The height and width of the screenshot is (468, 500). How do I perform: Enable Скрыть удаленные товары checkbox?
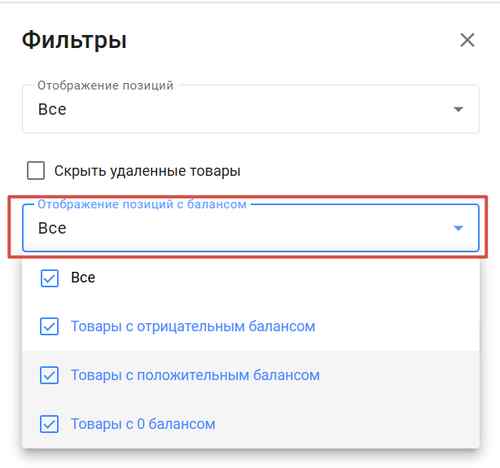click(36, 171)
